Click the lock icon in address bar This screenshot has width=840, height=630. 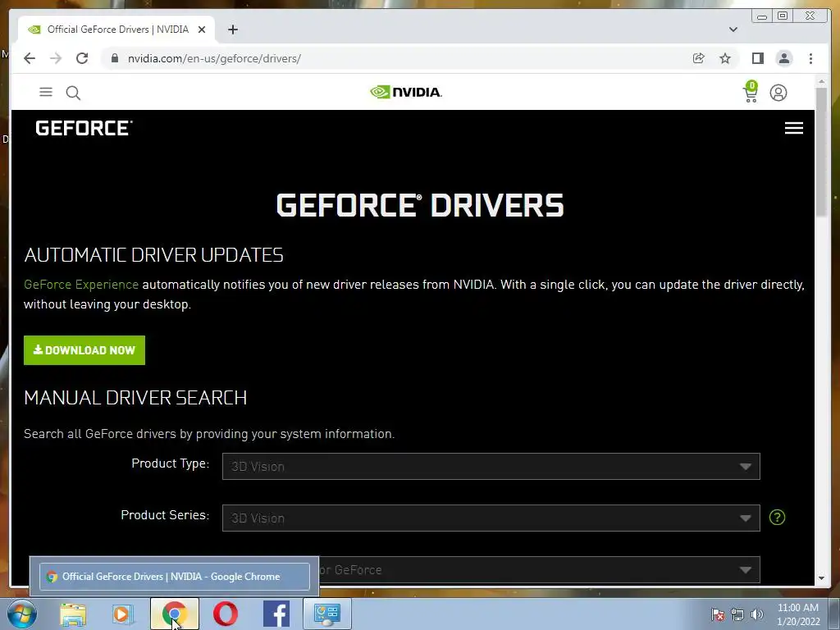115,58
